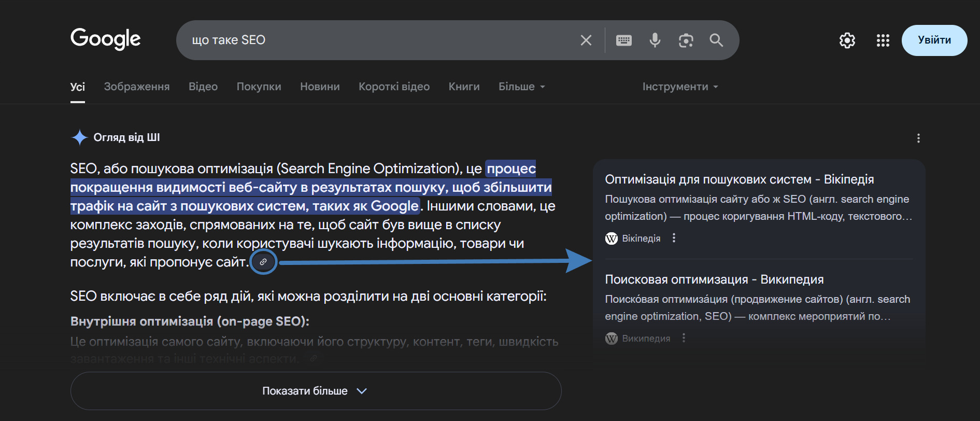The image size is (980, 421).
Task: Open 'Поисковая оптимизация - Википедия' link
Action: click(714, 279)
